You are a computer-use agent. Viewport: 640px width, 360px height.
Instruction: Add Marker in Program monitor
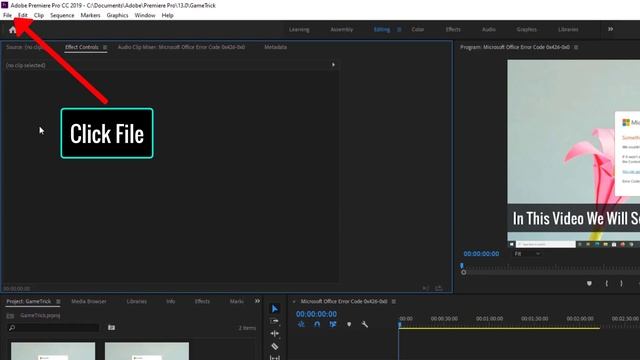click(x=589, y=283)
